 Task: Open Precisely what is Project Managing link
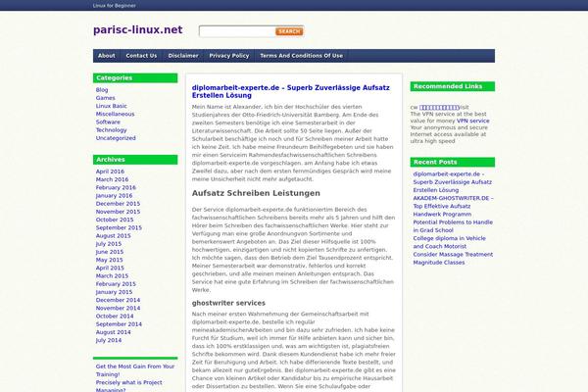click(128, 386)
